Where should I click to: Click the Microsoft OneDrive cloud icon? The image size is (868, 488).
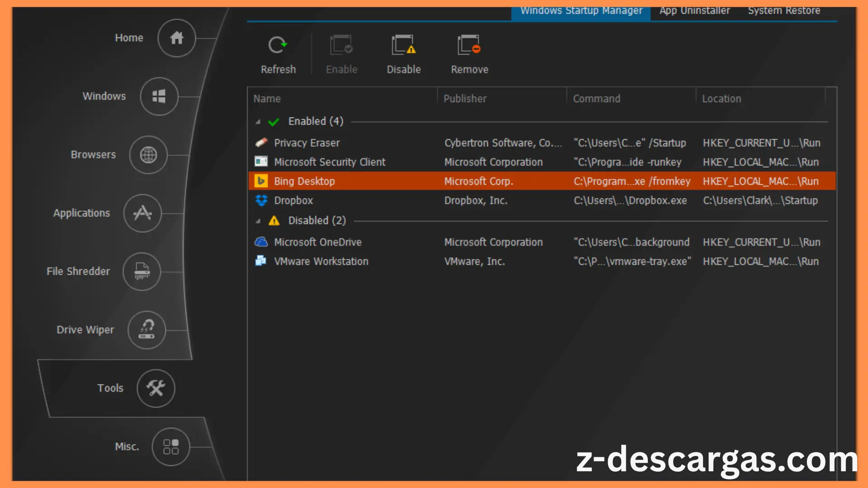pyautogui.click(x=261, y=242)
